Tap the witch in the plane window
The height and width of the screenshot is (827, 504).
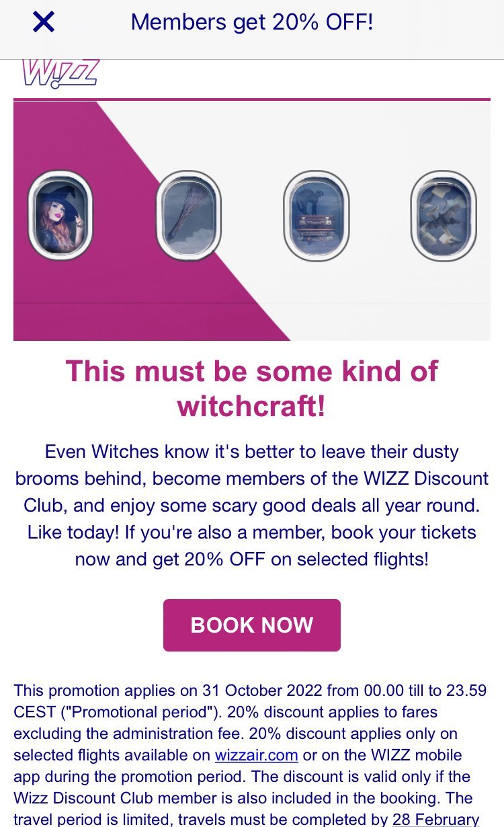coord(60,215)
